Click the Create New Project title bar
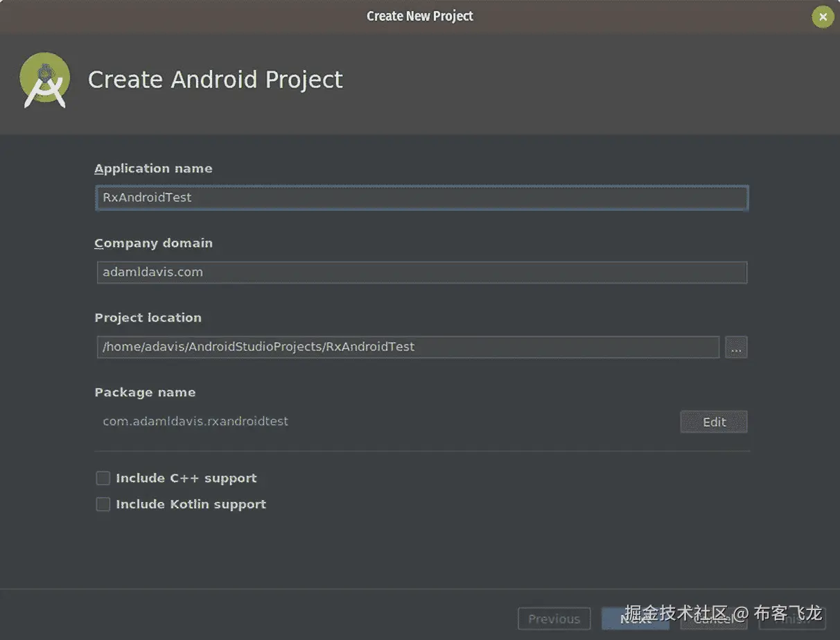 point(419,16)
